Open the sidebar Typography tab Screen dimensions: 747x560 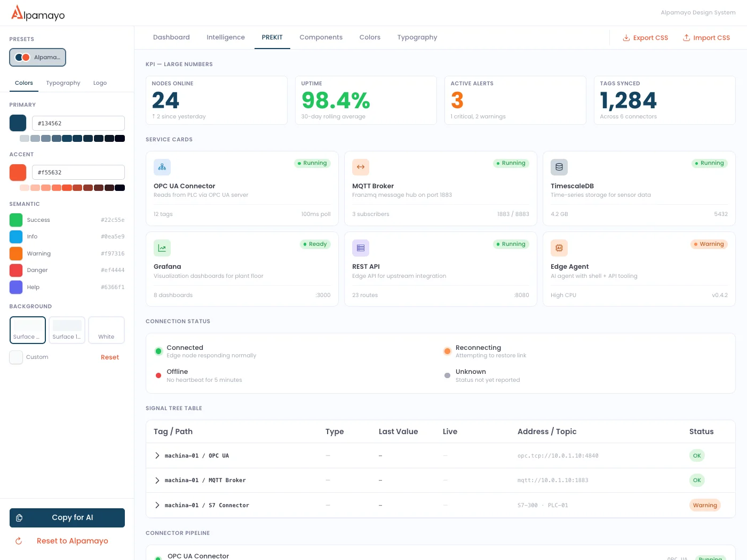[x=63, y=83]
